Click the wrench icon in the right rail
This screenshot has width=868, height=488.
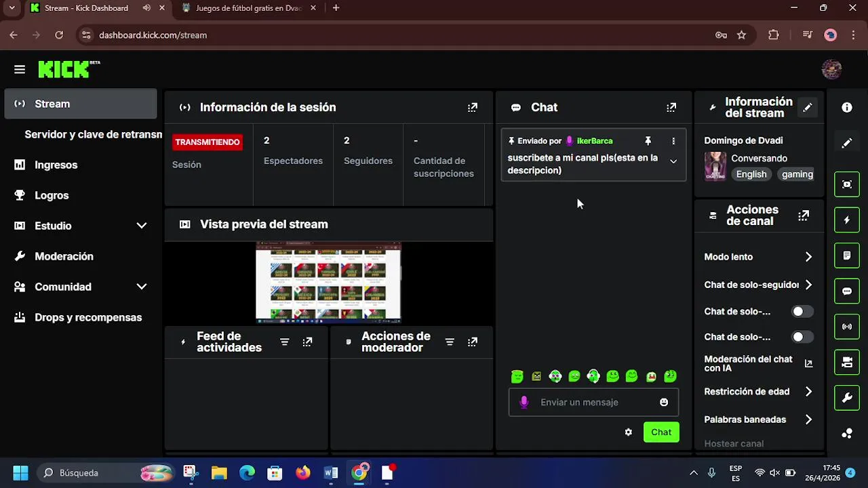847,398
